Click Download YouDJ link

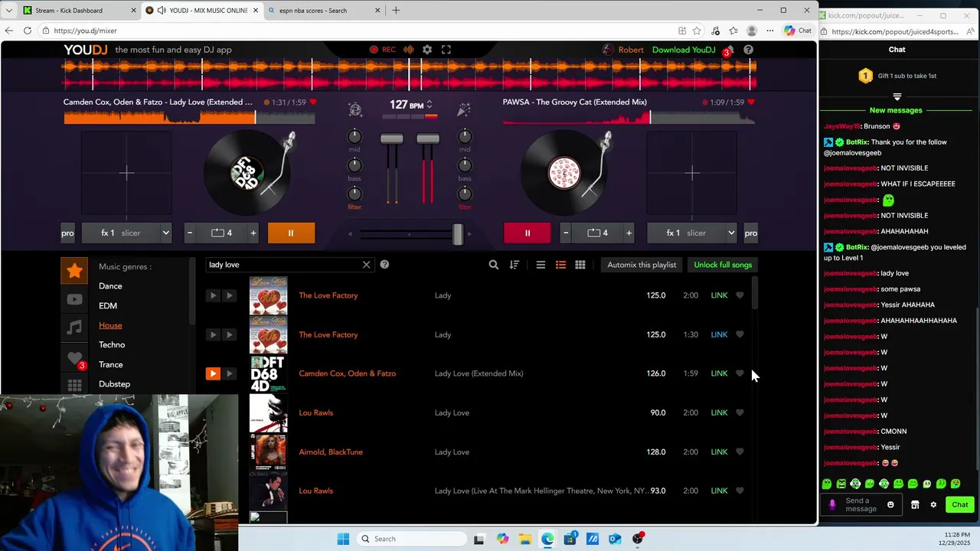click(684, 50)
